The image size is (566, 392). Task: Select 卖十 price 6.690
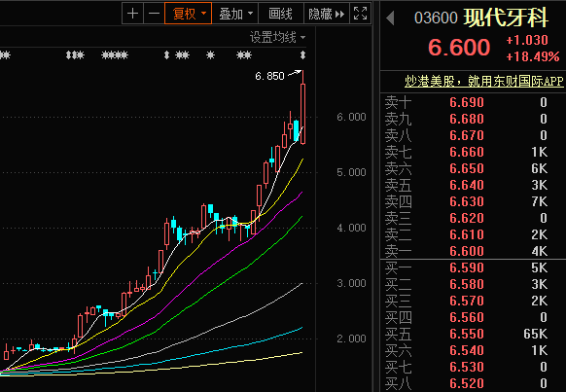467,102
